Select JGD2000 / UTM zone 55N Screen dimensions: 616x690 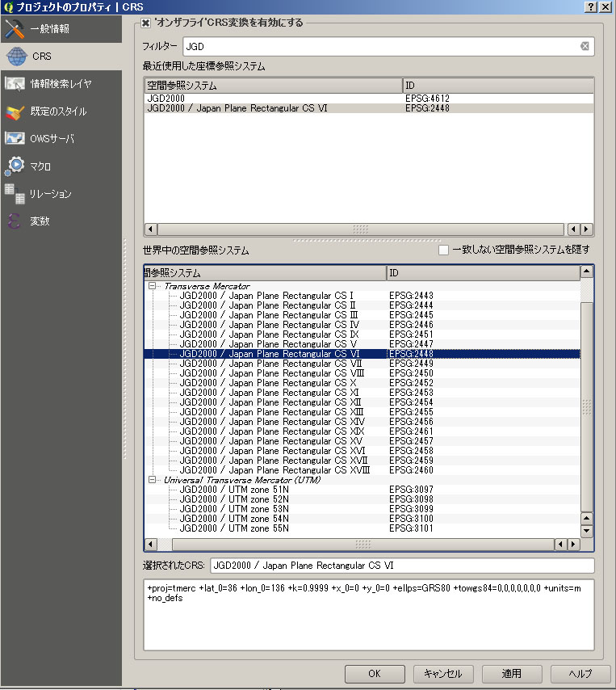pyautogui.click(x=234, y=528)
